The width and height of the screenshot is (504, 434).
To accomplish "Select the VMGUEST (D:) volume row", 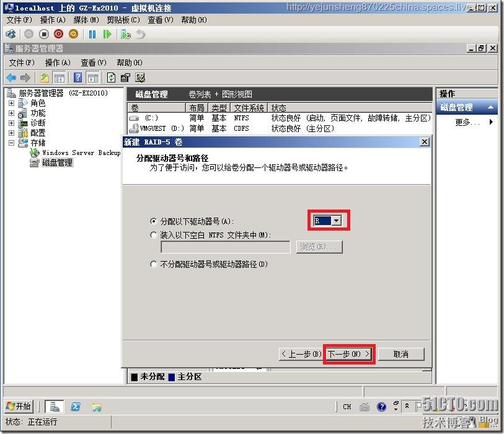I will [280, 128].
